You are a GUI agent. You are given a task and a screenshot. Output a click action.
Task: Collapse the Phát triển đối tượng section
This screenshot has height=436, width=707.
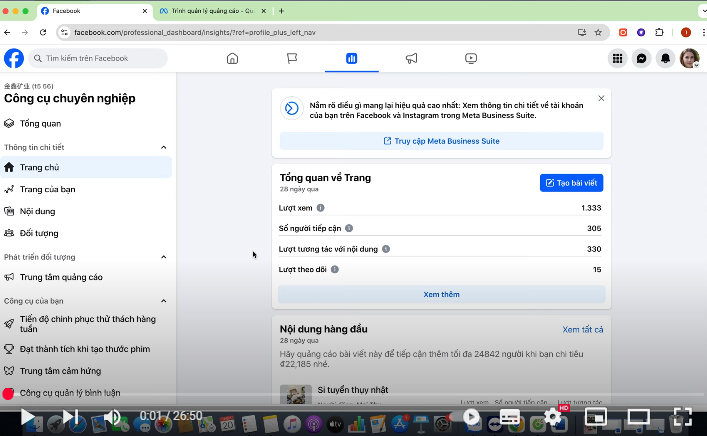(164, 257)
